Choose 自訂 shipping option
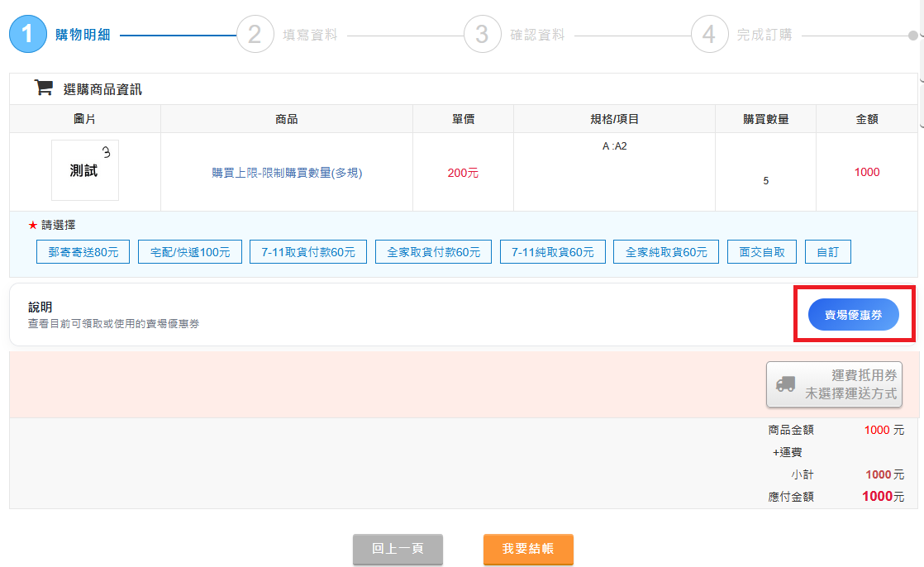The height and width of the screenshot is (567, 924). [827, 252]
